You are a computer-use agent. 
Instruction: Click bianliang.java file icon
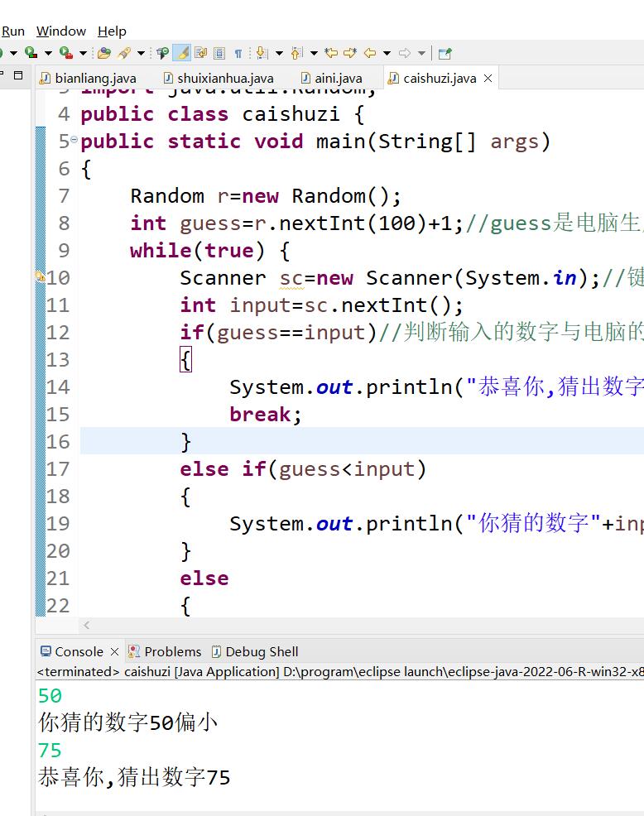(x=46, y=78)
